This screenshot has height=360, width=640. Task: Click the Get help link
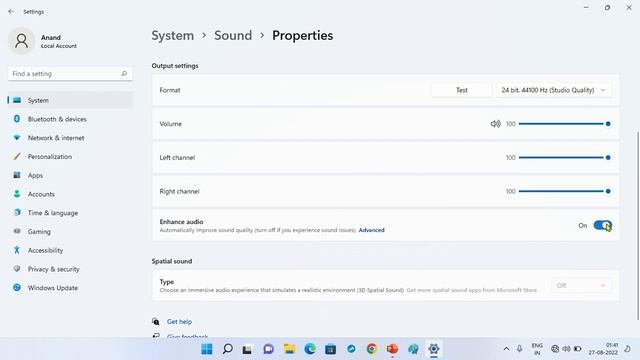(x=179, y=322)
